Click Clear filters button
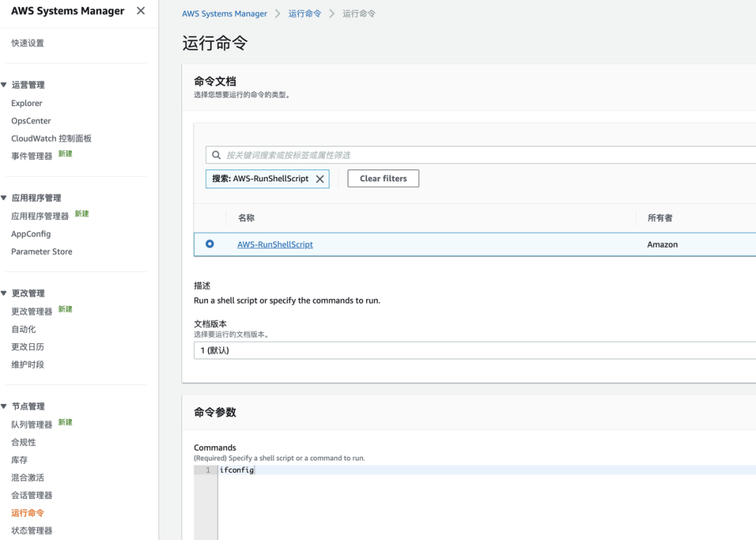The height and width of the screenshot is (540, 756). pos(384,179)
